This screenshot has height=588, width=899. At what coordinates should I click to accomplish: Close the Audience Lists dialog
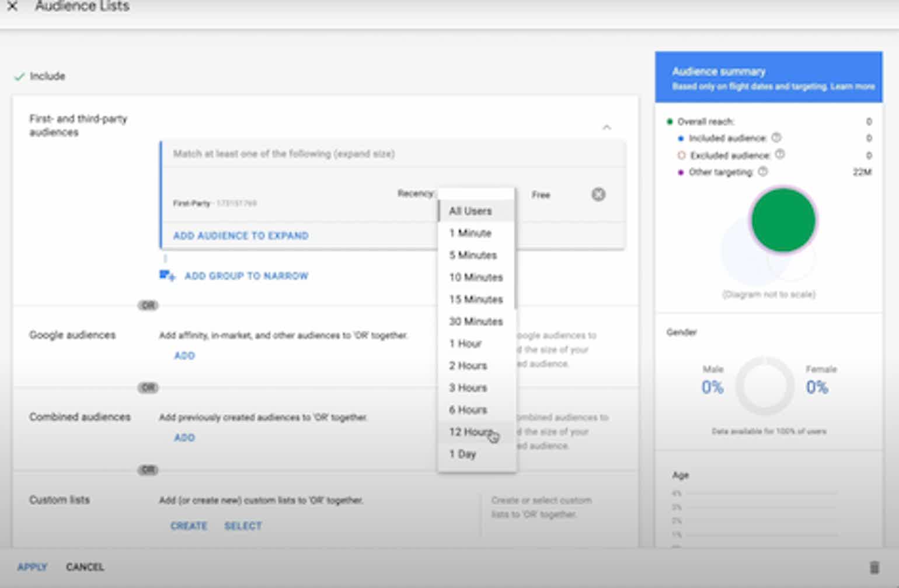point(13,6)
